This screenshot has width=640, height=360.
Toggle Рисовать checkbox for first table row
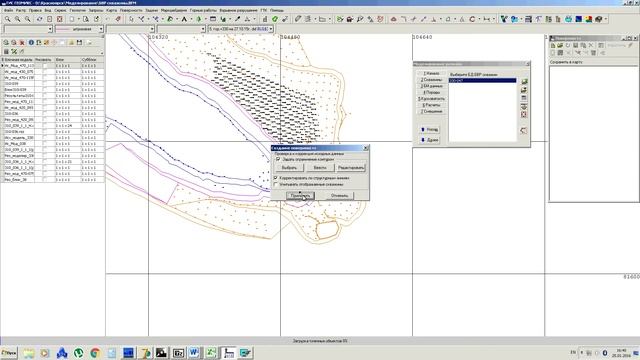pos(44,66)
